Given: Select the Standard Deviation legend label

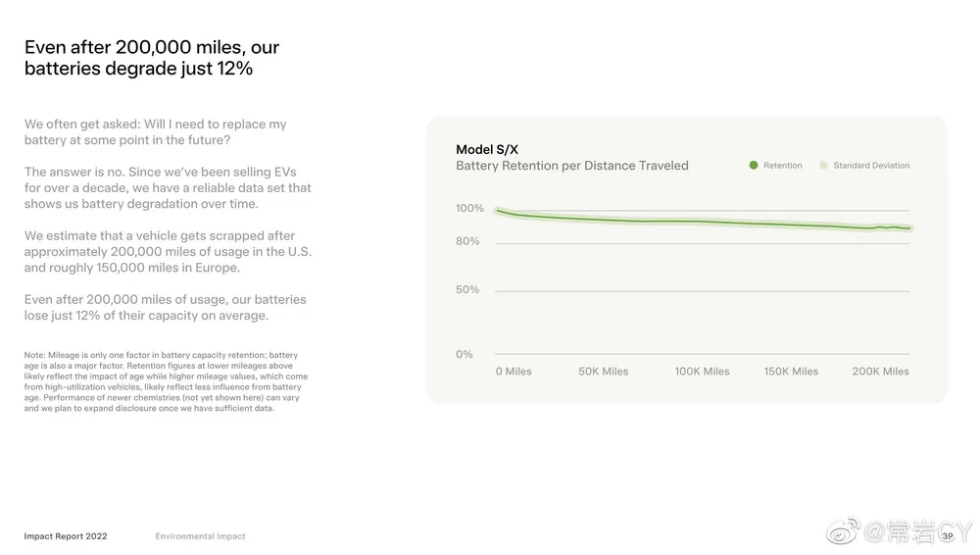Looking at the screenshot, I should click(x=871, y=165).
